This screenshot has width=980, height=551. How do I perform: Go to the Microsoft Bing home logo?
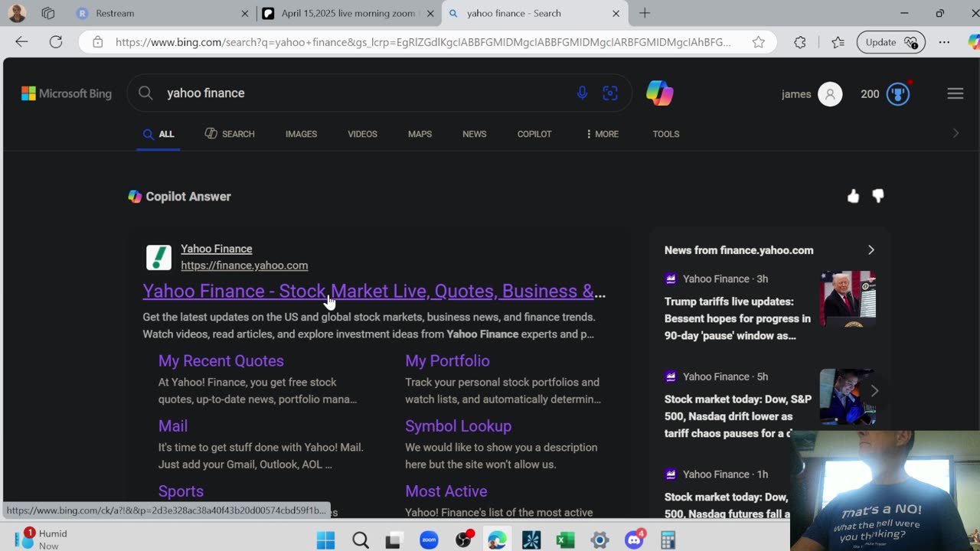(67, 93)
